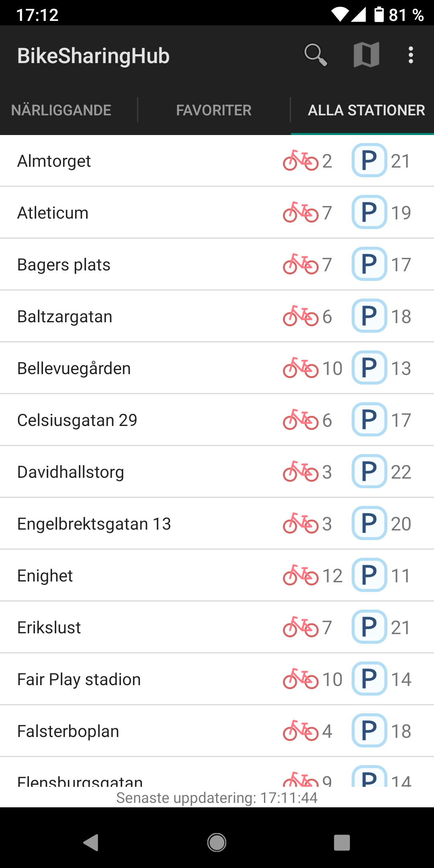This screenshot has height=868, width=434.
Task: Select the Engelbrektsgatan 13 station
Action: pos(94,524)
